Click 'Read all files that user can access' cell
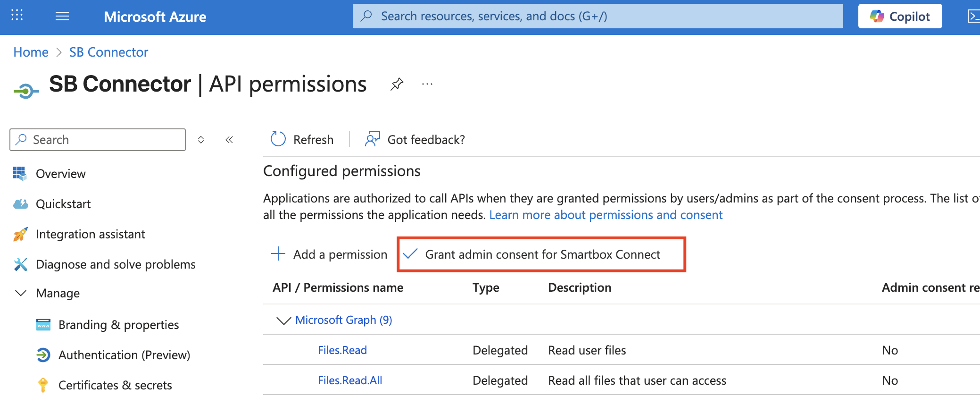 [637, 380]
